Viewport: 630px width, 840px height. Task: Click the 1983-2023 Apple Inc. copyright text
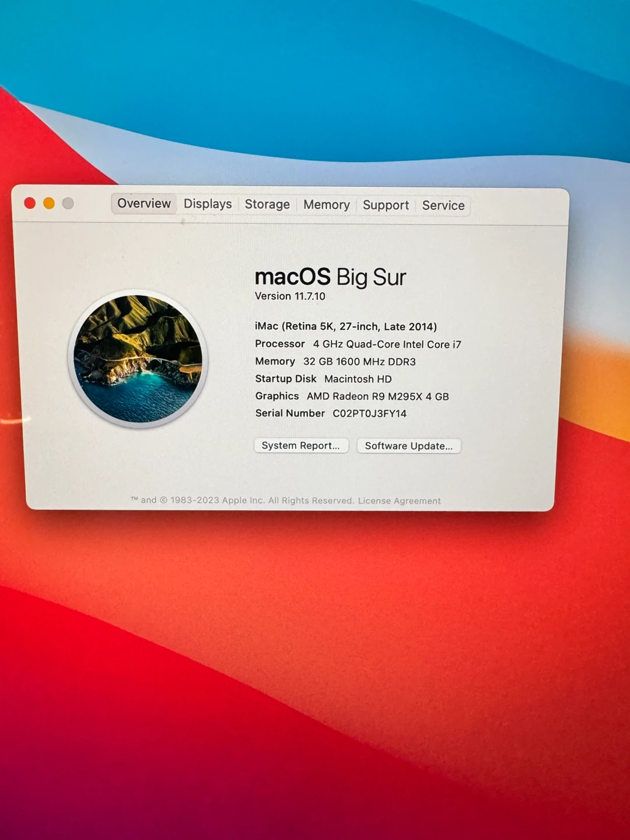click(242, 501)
